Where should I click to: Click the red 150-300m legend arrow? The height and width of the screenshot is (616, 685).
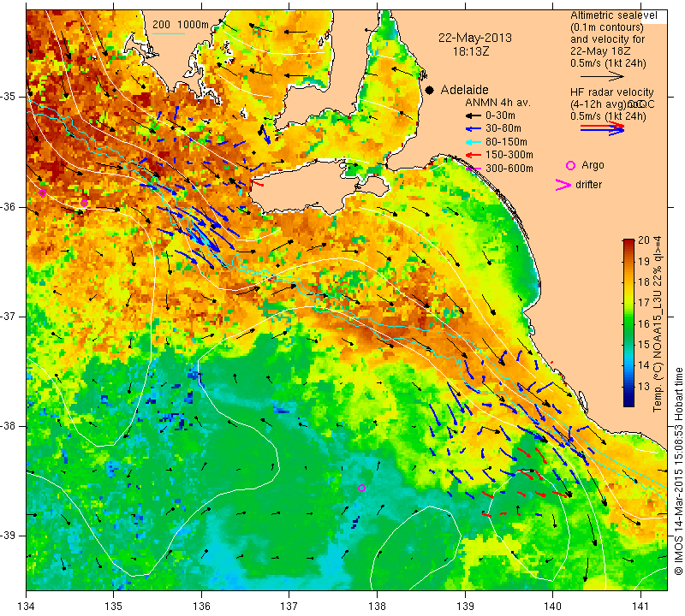(x=474, y=155)
